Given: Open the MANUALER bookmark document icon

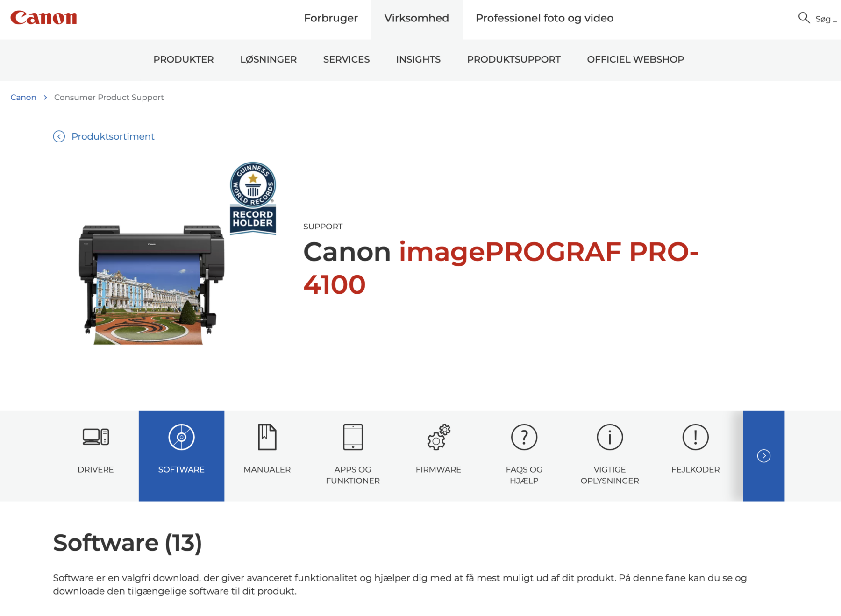Looking at the screenshot, I should click(267, 437).
